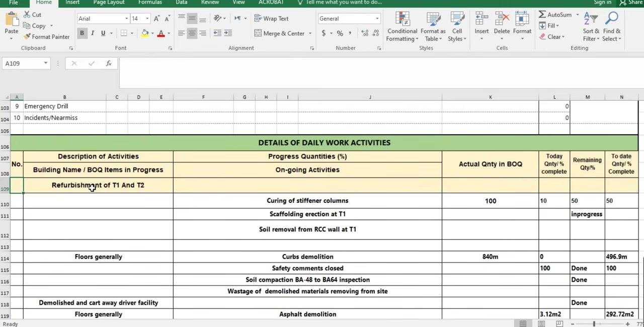The width and height of the screenshot is (644, 327).
Task: Decrease indent
Action: [x=217, y=33]
